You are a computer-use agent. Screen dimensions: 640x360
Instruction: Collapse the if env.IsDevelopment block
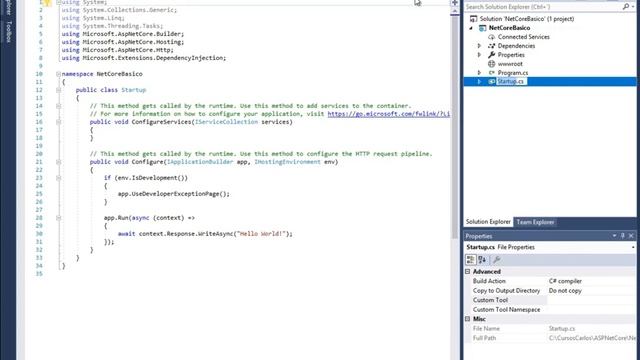[58, 178]
